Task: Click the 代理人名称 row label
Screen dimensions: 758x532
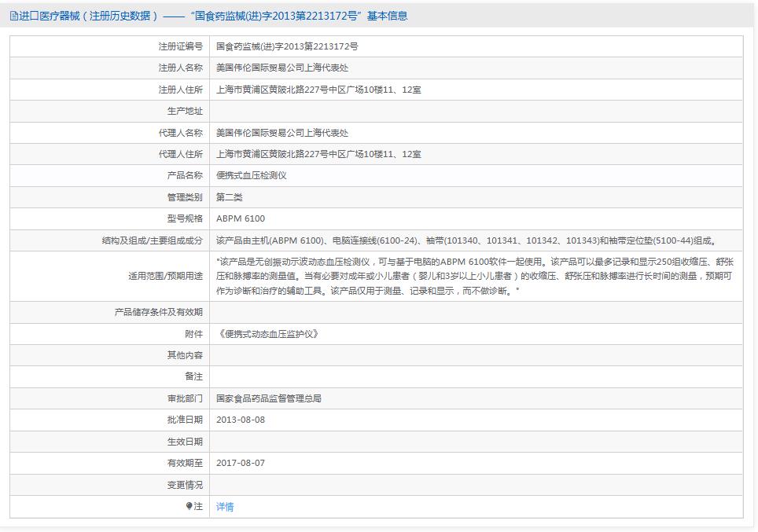Action: point(180,133)
